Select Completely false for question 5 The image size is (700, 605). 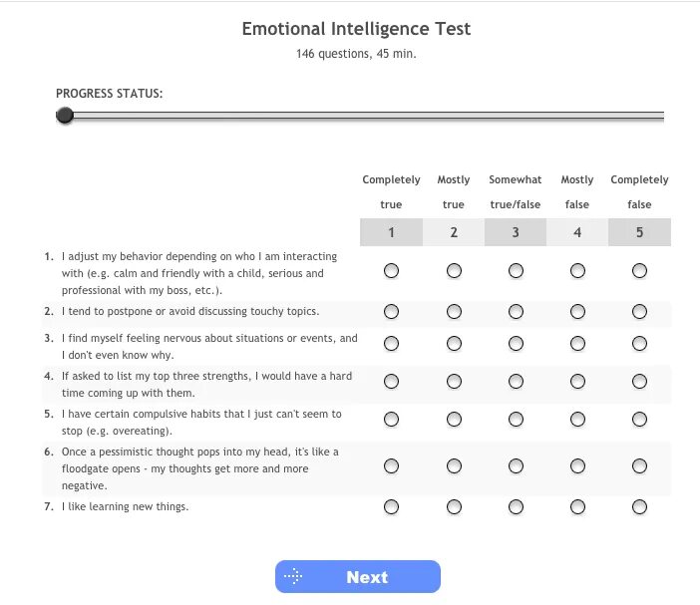pyautogui.click(x=639, y=420)
